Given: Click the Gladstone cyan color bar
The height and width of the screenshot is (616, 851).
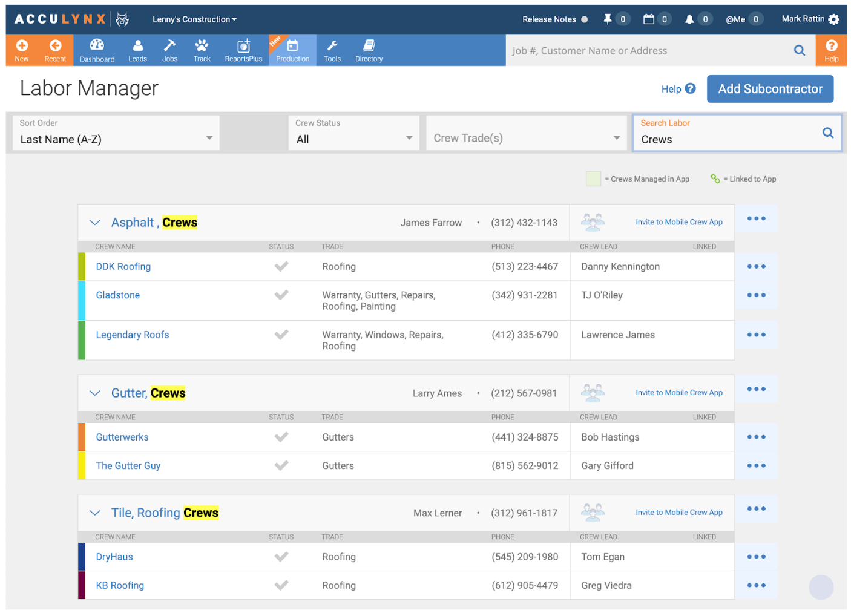Looking at the screenshot, I should (82, 301).
